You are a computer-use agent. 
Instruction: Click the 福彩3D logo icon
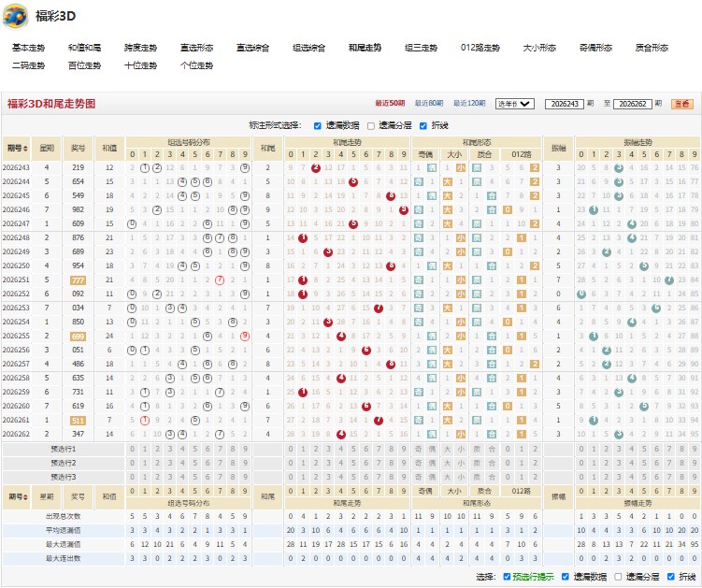[15, 16]
